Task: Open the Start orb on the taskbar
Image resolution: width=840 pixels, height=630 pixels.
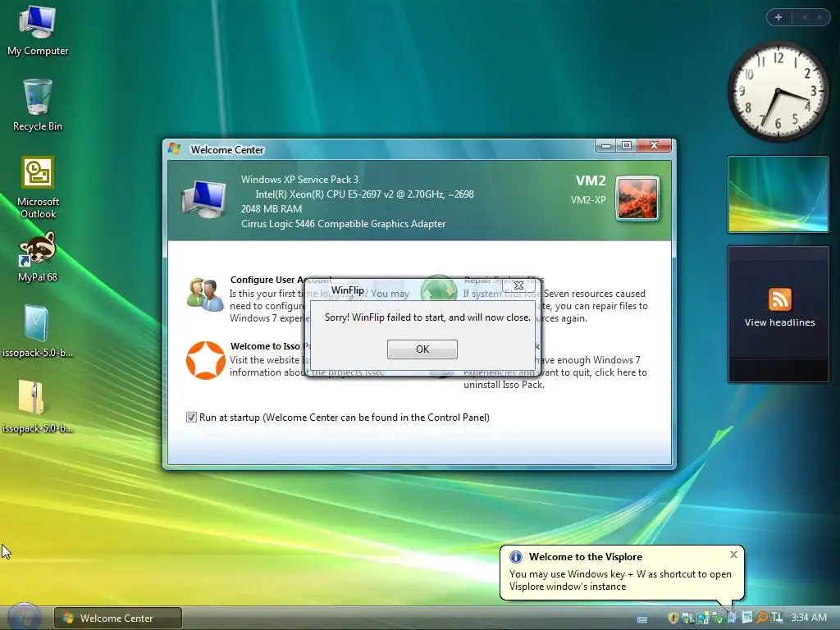Action: tap(24, 617)
